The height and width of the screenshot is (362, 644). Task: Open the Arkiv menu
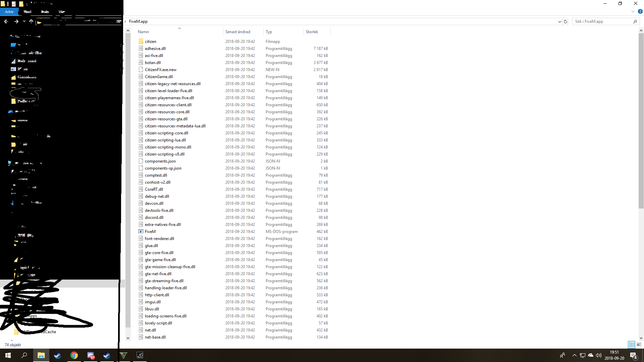9,12
